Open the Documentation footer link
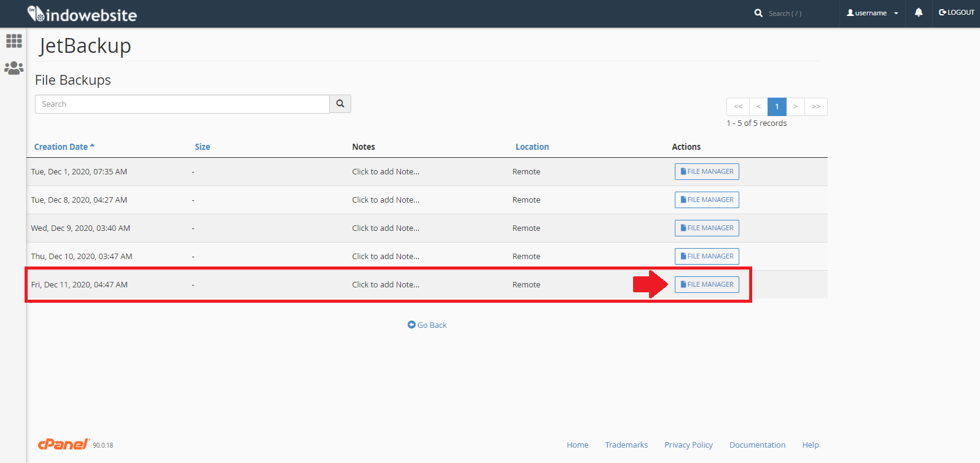The width and height of the screenshot is (980, 463). pyautogui.click(x=757, y=445)
